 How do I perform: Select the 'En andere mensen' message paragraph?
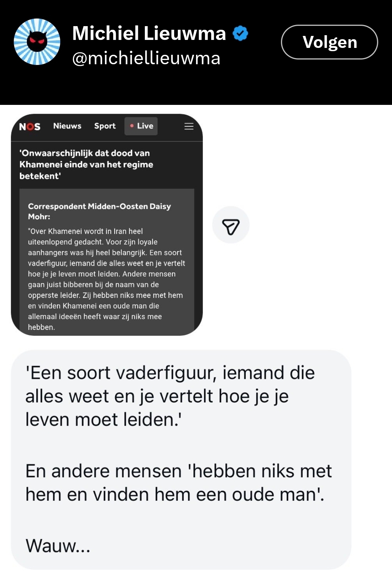pos(179,483)
